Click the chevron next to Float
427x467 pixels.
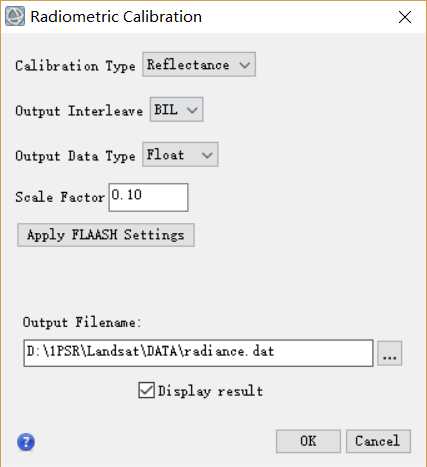pos(207,155)
